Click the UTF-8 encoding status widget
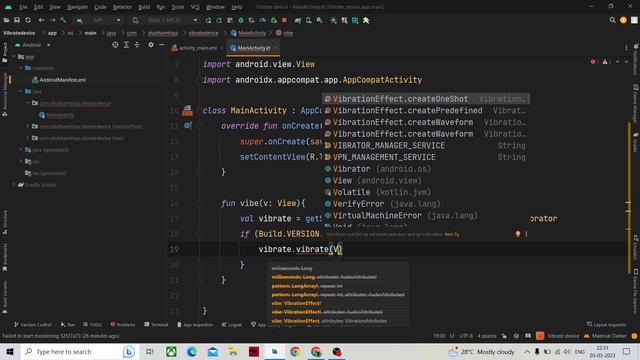 (x=466, y=336)
